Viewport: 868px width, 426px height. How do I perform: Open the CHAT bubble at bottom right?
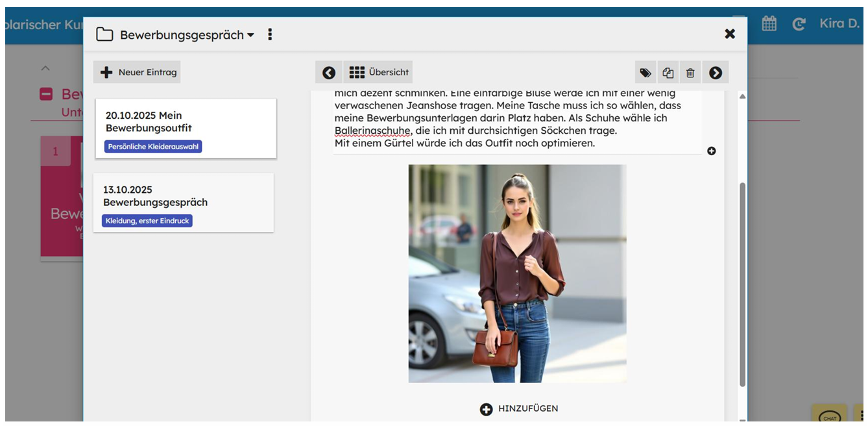(830, 416)
